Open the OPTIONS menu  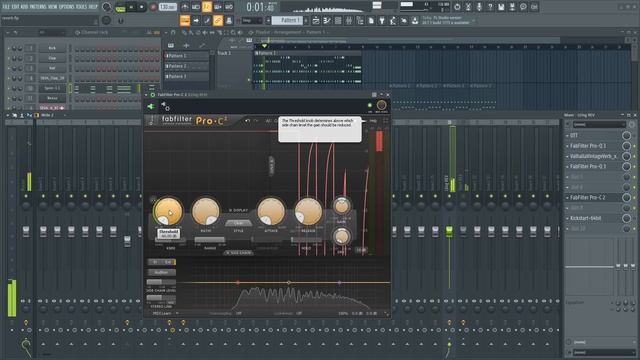click(67, 7)
